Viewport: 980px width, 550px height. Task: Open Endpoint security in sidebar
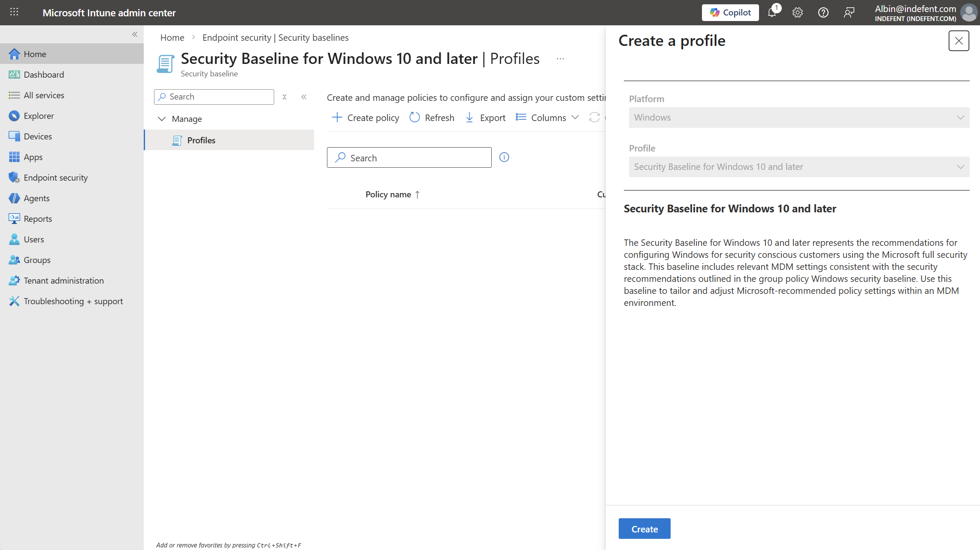coord(55,178)
